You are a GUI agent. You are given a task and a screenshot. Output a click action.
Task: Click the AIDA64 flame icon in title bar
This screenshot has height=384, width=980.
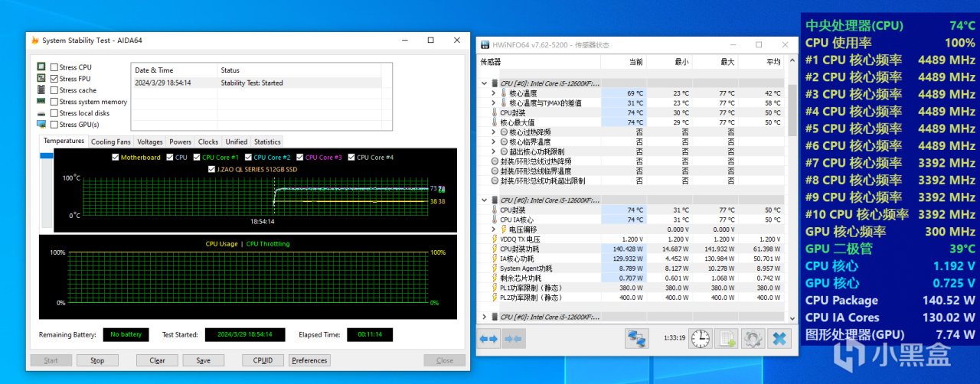[x=34, y=40]
